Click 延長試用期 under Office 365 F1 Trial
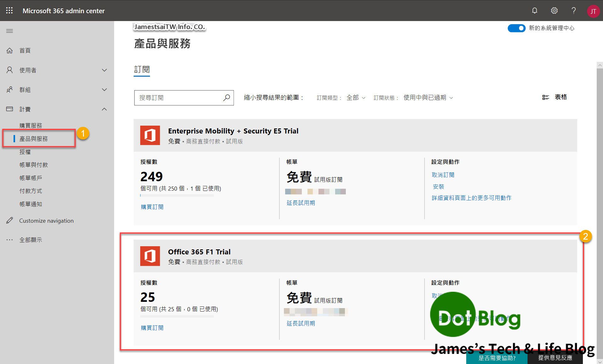This screenshot has height=364, width=603. 301,323
